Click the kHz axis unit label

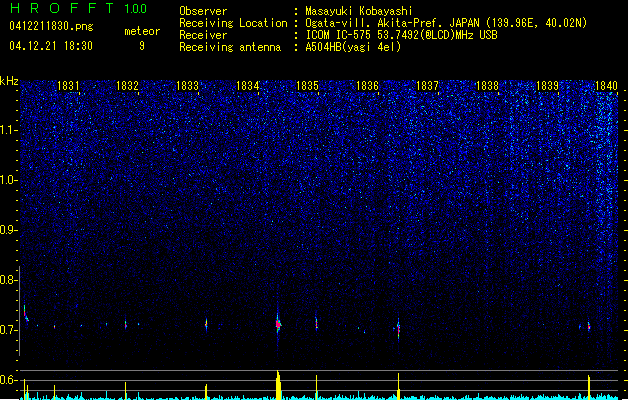pos(9,81)
